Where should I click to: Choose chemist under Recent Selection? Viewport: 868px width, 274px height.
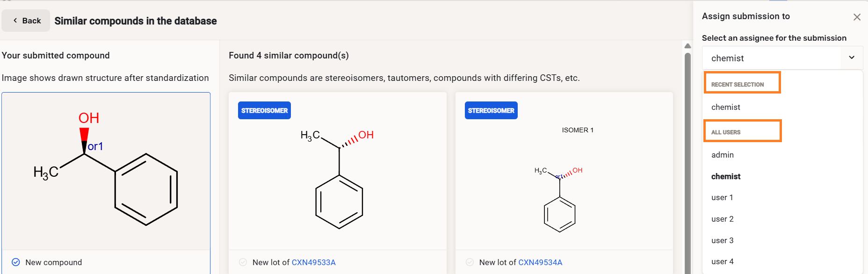726,107
